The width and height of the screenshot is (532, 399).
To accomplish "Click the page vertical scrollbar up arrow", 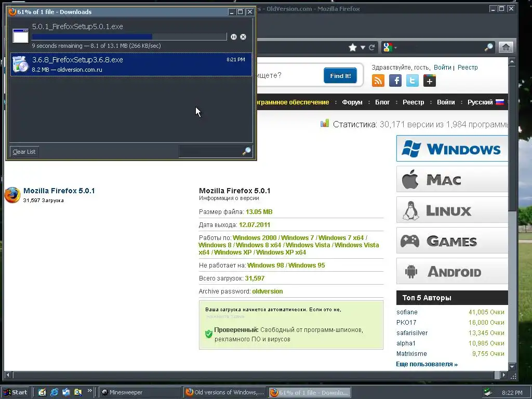I will pos(512,61).
